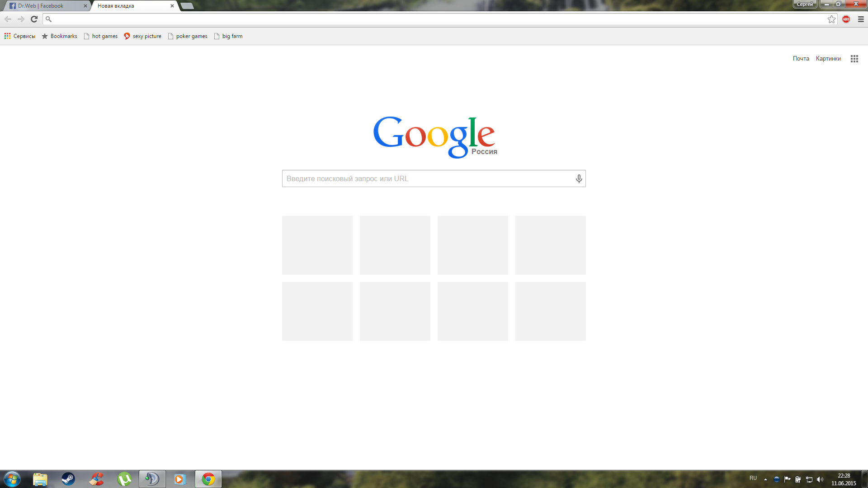This screenshot has height=488, width=868.
Task: Click the power plug tray icon
Action: 798,479
